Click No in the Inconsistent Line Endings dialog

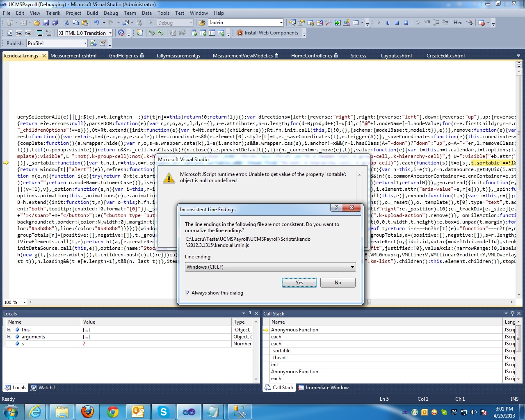point(338,283)
